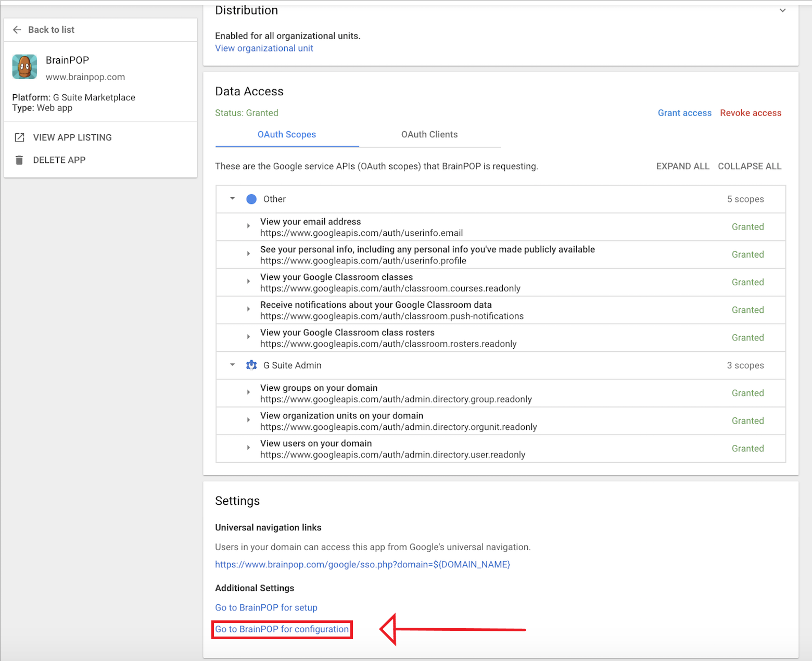Click the classroom.courses.readonly scope URL

click(390, 288)
